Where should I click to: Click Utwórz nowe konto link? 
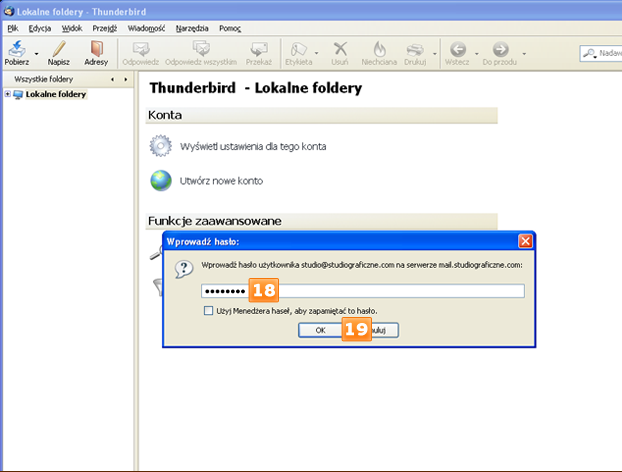click(221, 181)
